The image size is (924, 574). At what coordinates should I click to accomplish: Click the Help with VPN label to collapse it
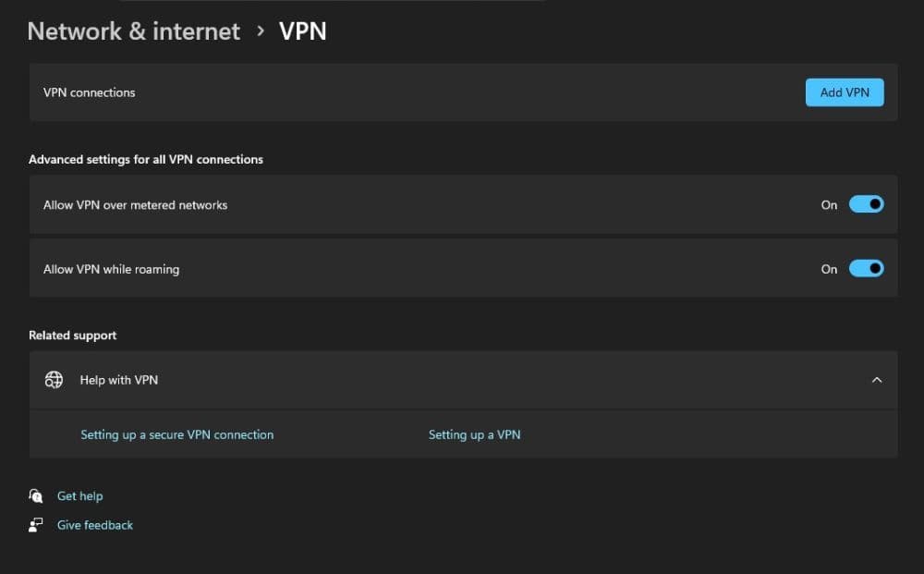(x=118, y=379)
